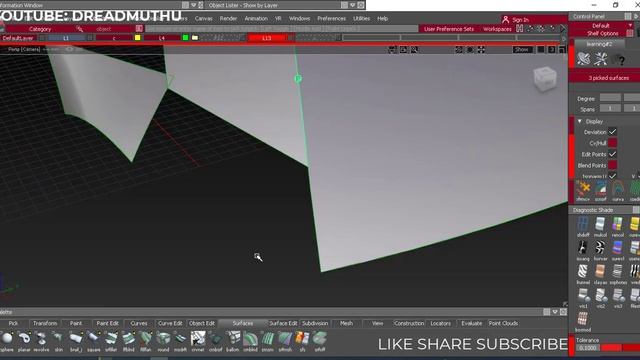Toggle yellow layer visibility swatch
This screenshot has height=360, width=640.
point(138,38)
